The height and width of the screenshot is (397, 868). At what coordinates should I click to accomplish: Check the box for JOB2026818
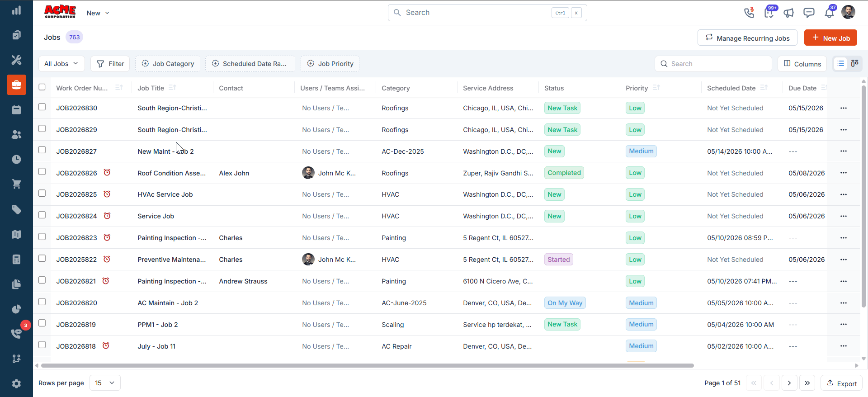(42, 345)
